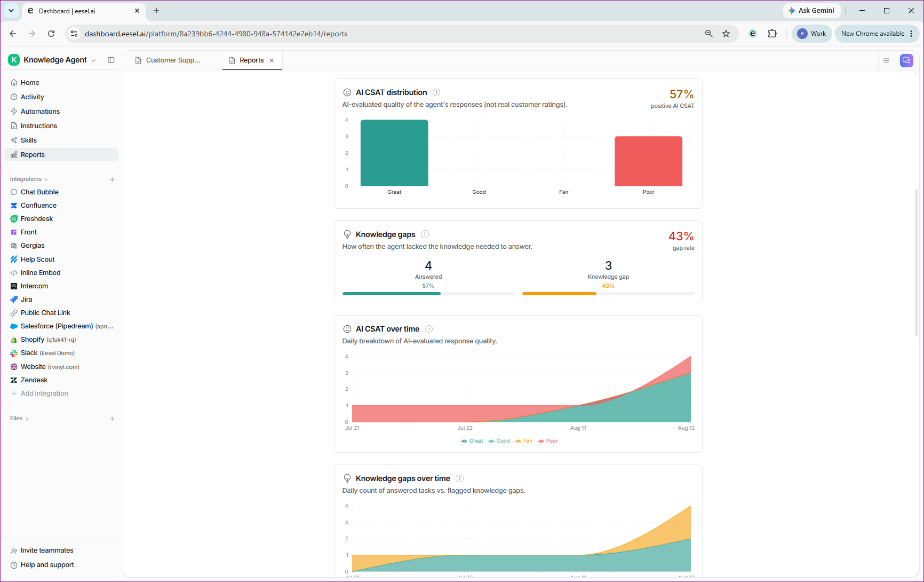Expand the Files section
Screen dimensions: 924x582
[x=19, y=419]
